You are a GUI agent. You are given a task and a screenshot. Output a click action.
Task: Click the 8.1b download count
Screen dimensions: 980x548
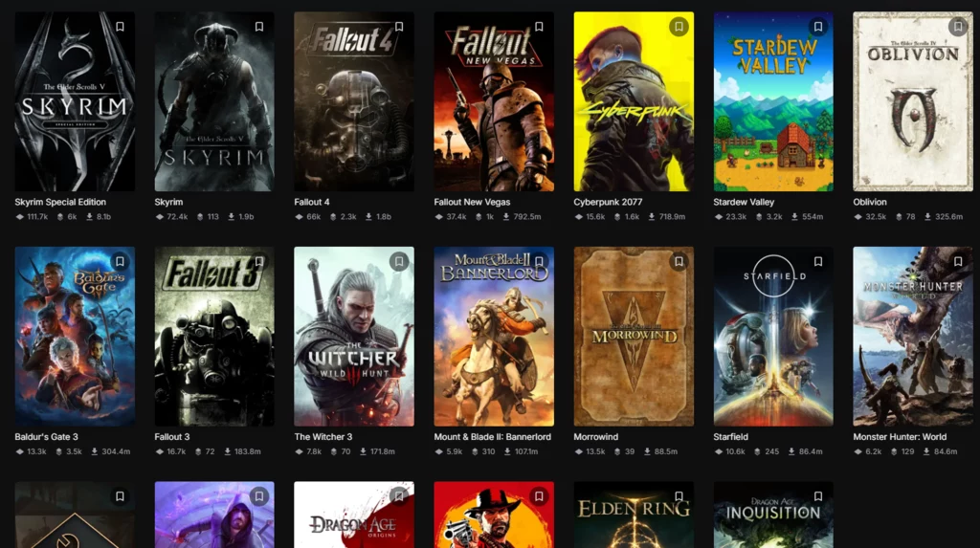(x=99, y=217)
